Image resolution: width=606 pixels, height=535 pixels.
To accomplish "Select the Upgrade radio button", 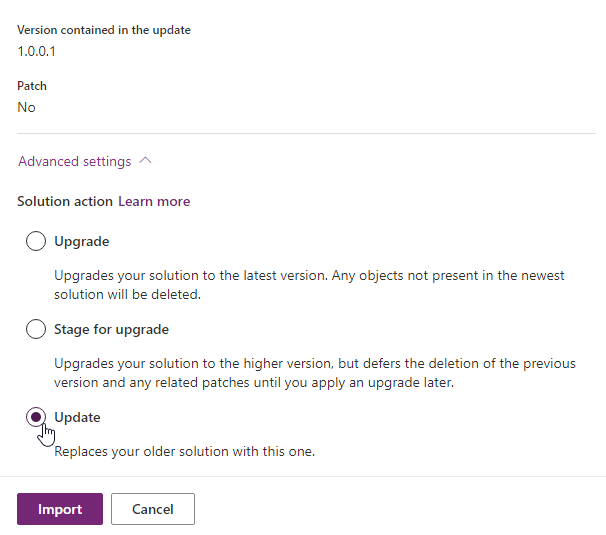I will tap(36, 241).
